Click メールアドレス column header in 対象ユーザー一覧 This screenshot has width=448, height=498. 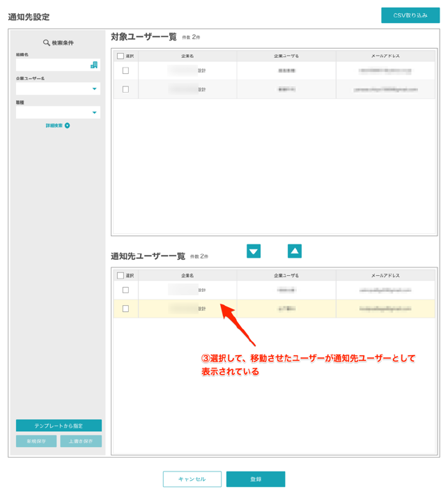click(385, 56)
